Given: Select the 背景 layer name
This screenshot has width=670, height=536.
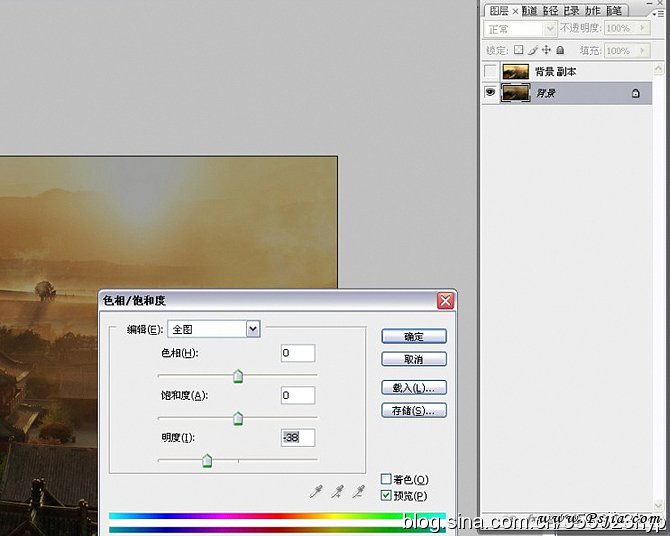Looking at the screenshot, I should click(546, 93).
